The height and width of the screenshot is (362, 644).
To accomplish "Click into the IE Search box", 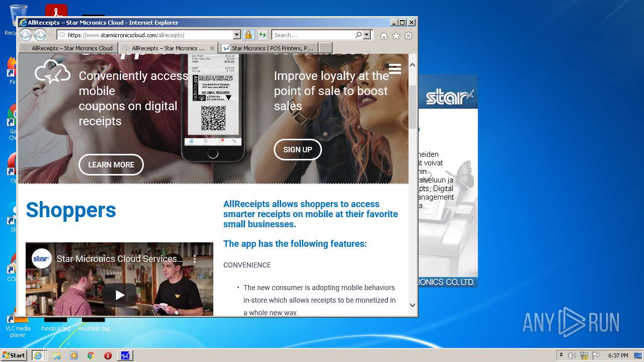I will pyautogui.click(x=313, y=35).
